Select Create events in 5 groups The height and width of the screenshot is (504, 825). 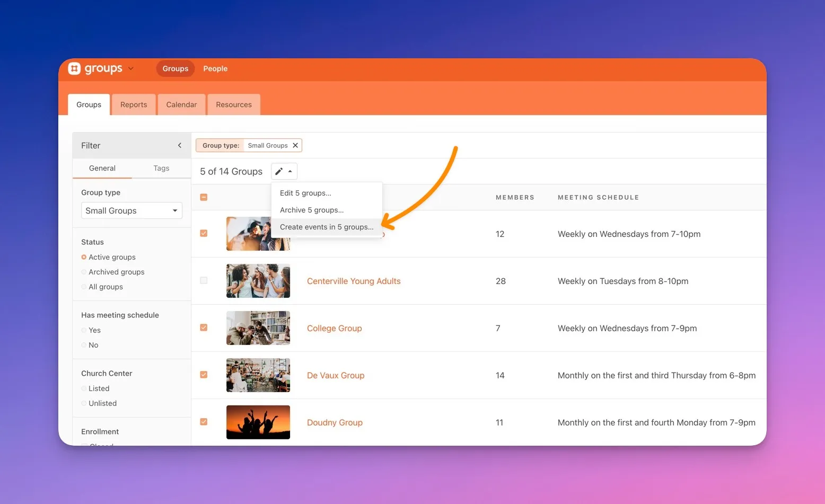coord(326,227)
